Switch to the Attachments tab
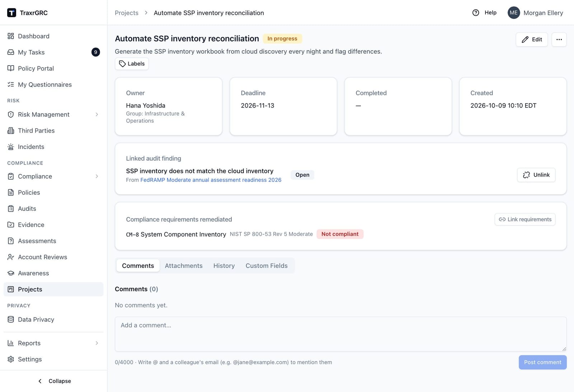 [x=184, y=265]
